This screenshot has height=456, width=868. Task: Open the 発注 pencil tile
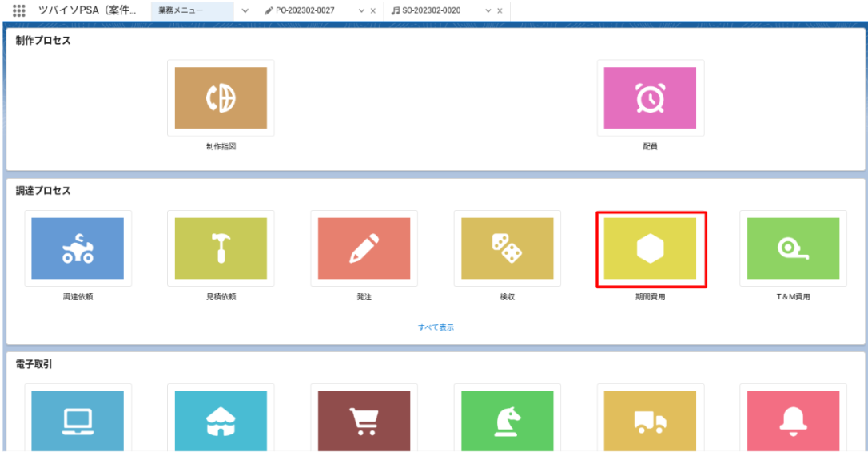(364, 248)
